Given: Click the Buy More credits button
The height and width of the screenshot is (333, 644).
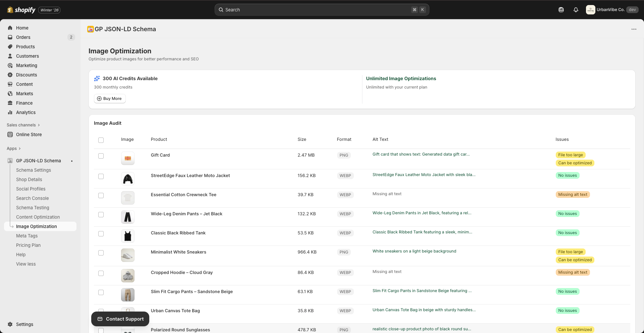Looking at the screenshot, I should point(110,99).
